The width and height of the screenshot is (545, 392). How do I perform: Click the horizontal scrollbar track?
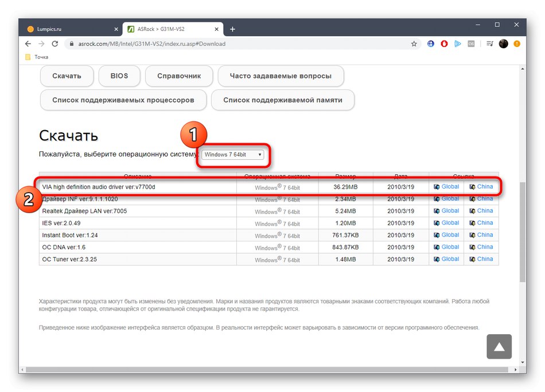click(x=267, y=370)
